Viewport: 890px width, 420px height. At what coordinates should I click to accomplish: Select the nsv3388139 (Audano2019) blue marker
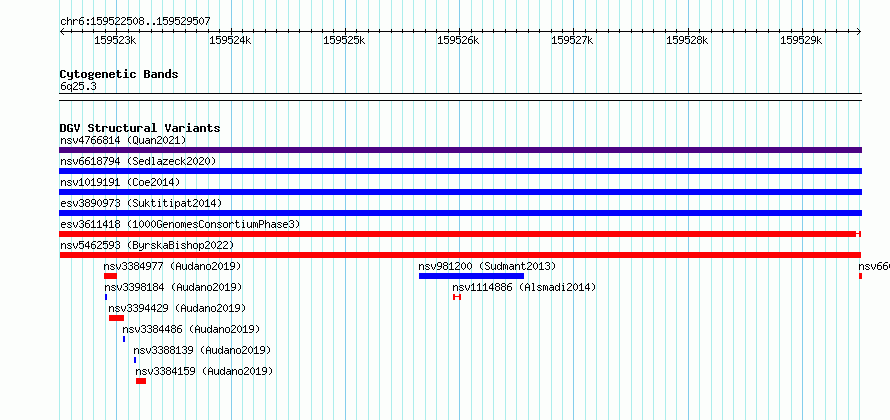pos(135,360)
